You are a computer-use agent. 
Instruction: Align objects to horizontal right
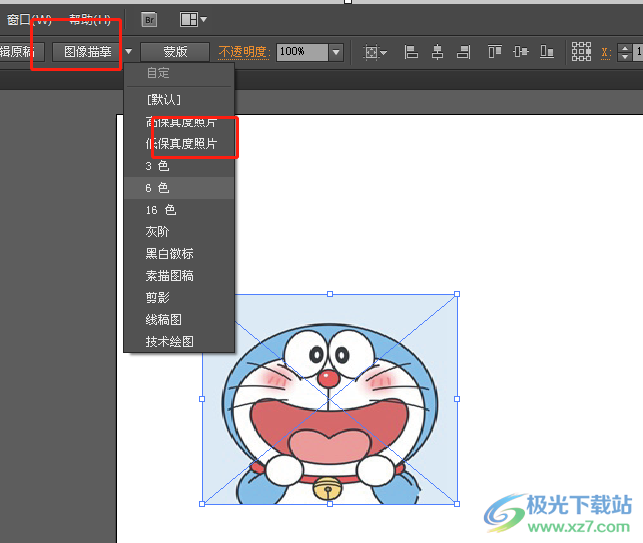point(464,52)
